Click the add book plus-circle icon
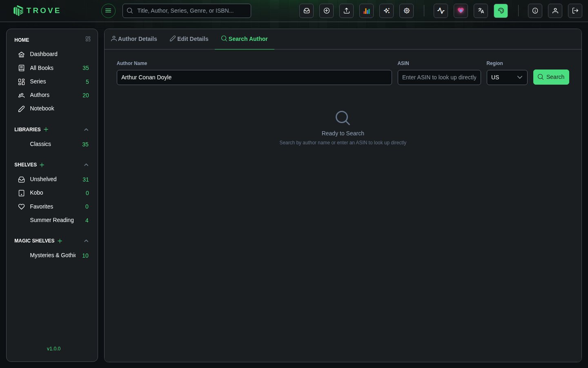Image resolution: width=588 pixels, height=368 pixels. (x=327, y=11)
